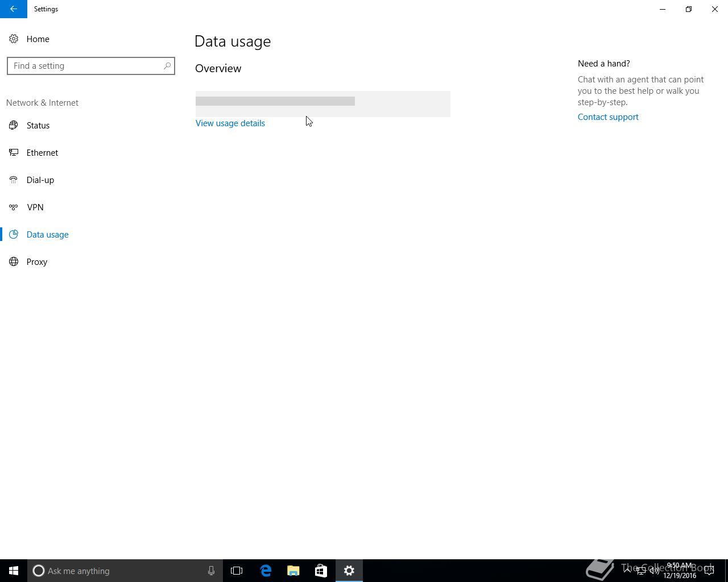The width and height of the screenshot is (728, 582).
Task: Close the Settings window
Action: pyautogui.click(x=715, y=9)
